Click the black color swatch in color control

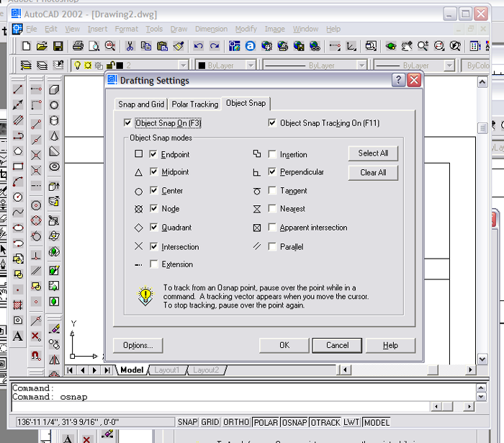tap(202, 66)
